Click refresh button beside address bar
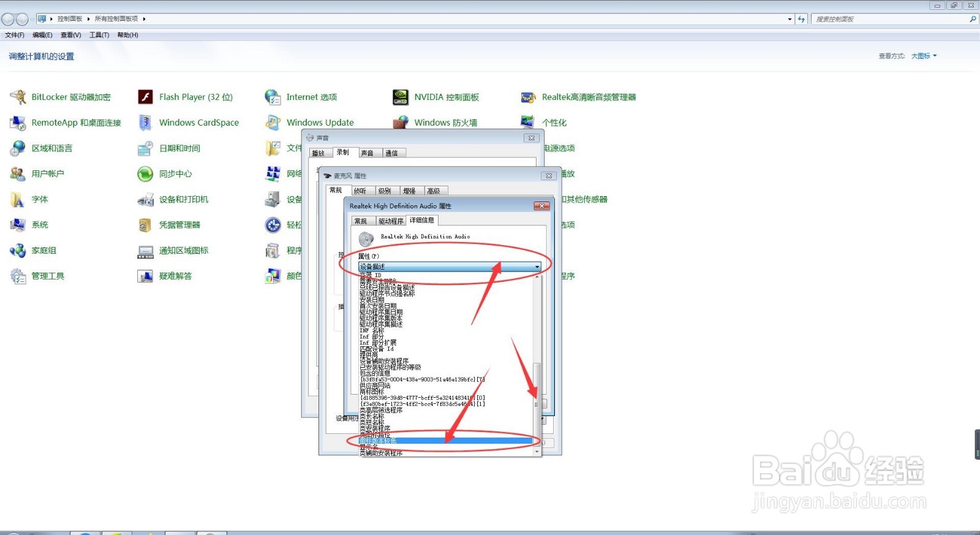980x535 pixels. pyautogui.click(x=801, y=19)
